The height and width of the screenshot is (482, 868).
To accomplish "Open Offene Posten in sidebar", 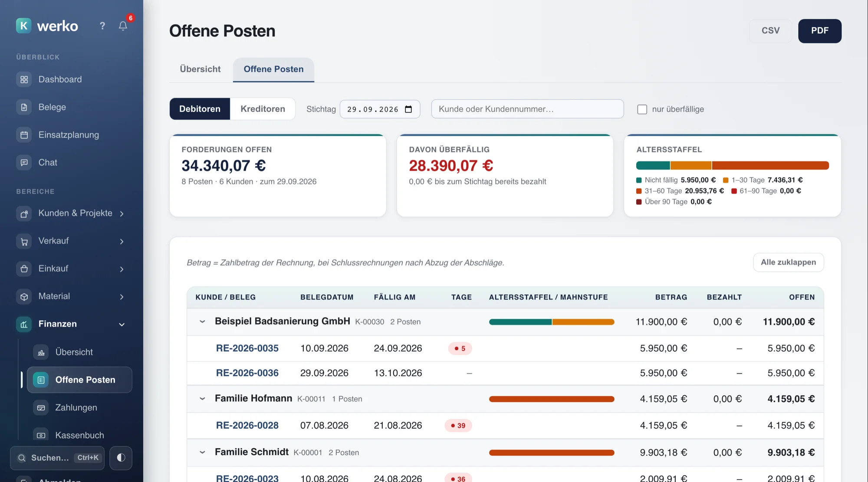I will click(x=79, y=380).
